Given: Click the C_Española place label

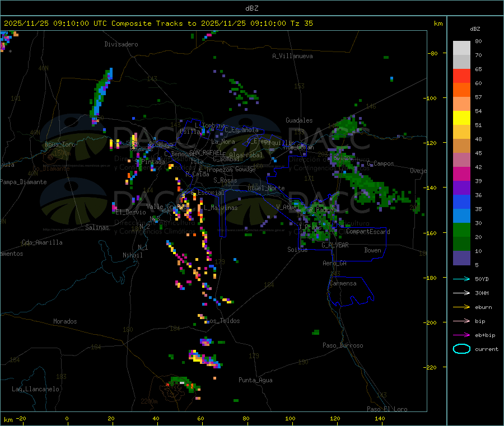Looking at the screenshot, I should point(241,130).
